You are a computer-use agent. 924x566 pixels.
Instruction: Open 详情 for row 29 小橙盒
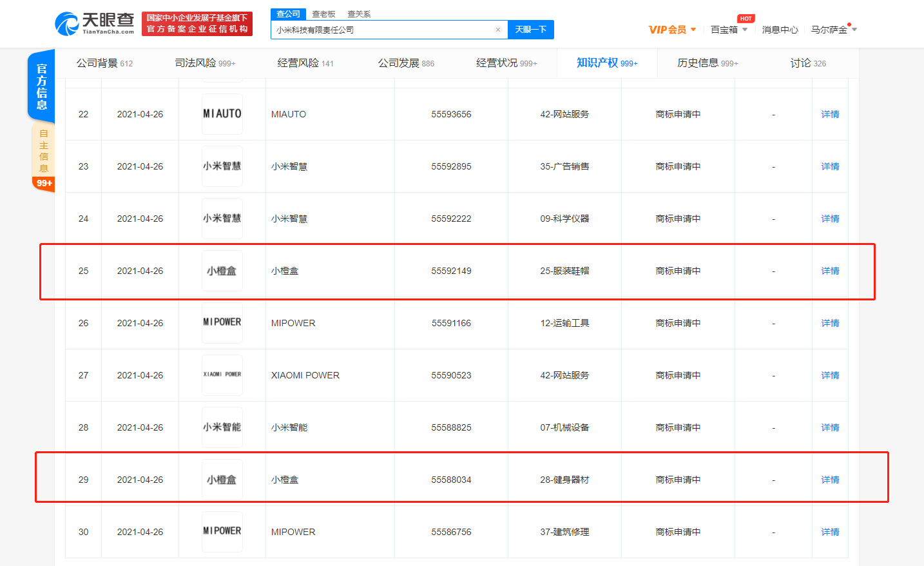(830, 480)
